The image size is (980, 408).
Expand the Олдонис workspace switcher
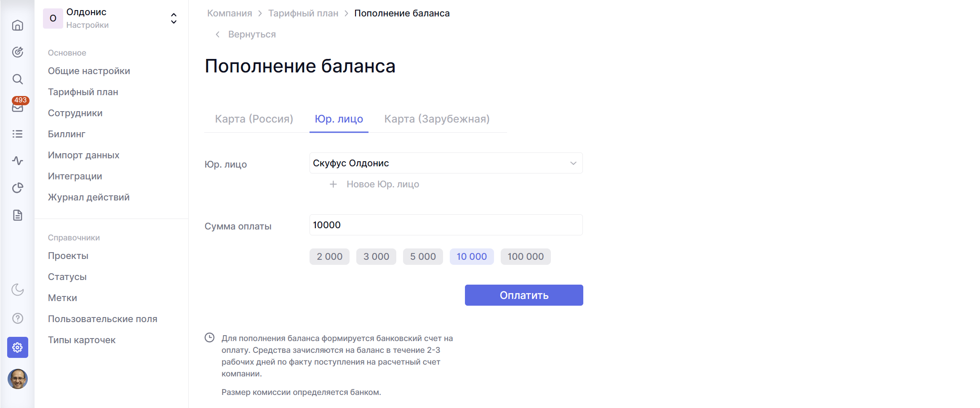click(x=173, y=19)
